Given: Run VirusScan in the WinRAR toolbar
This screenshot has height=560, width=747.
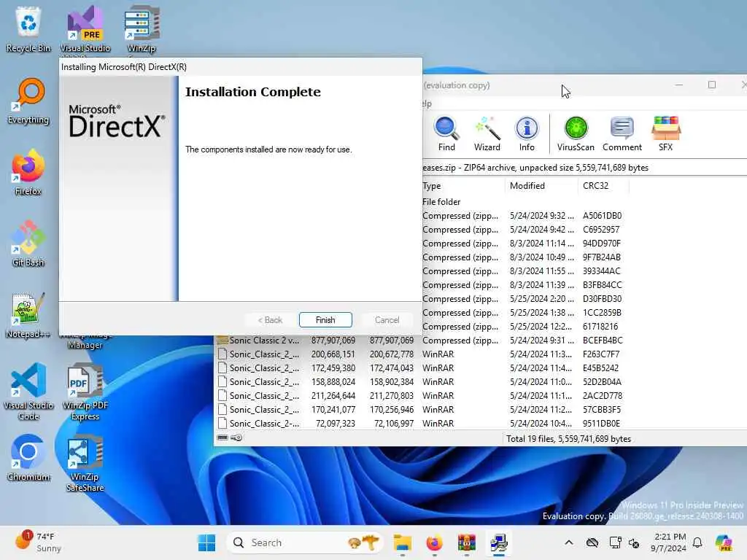Looking at the screenshot, I should point(576,134).
